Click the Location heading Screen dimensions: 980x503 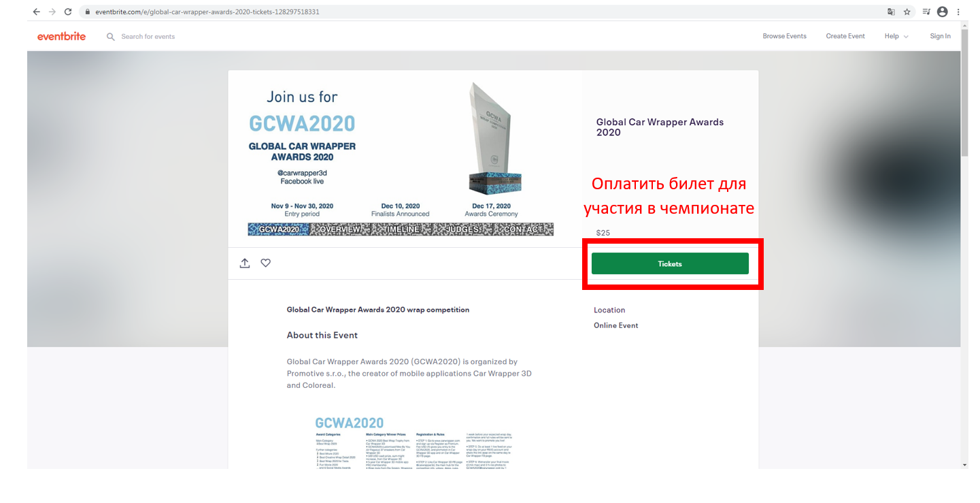pos(609,310)
